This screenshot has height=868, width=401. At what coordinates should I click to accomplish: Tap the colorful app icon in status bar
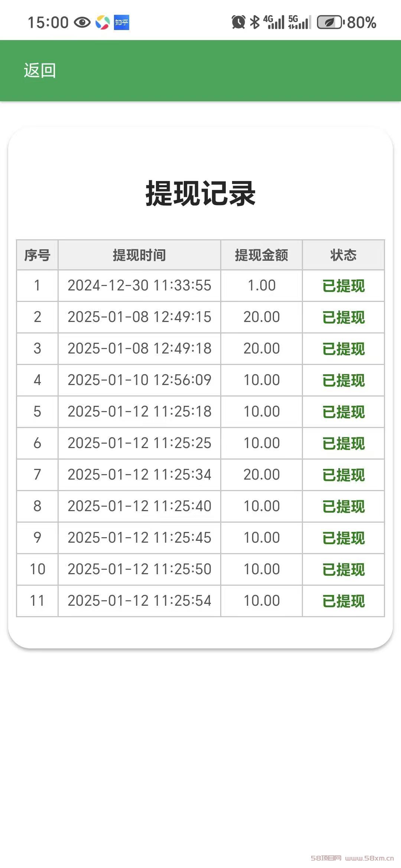[102, 23]
